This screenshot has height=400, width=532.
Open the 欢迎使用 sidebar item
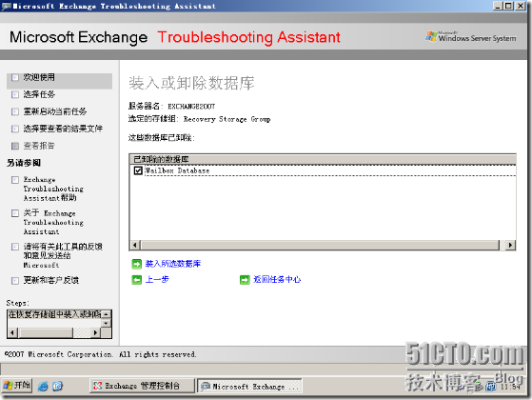[39, 77]
